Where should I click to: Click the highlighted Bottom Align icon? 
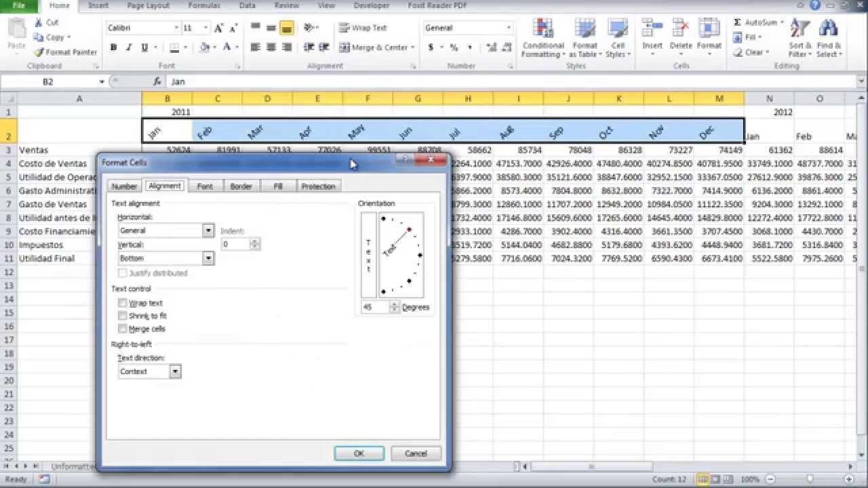click(286, 28)
